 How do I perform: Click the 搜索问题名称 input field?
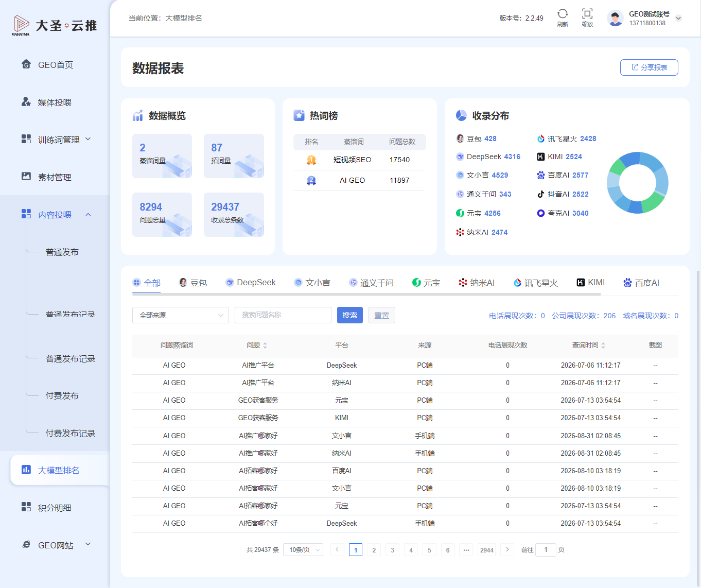283,315
